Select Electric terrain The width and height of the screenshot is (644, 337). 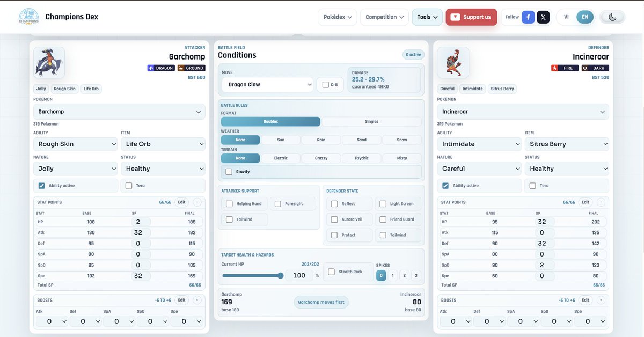(281, 158)
